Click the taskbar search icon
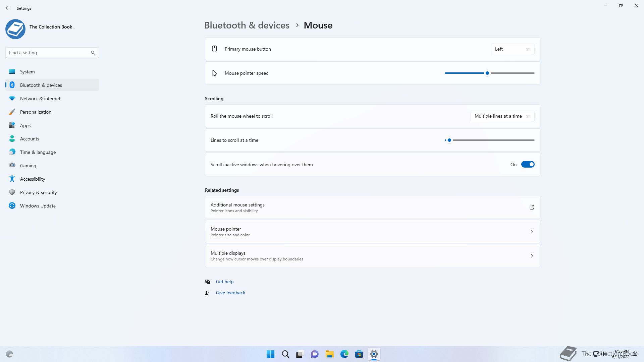The image size is (644, 362). click(285, 354)
